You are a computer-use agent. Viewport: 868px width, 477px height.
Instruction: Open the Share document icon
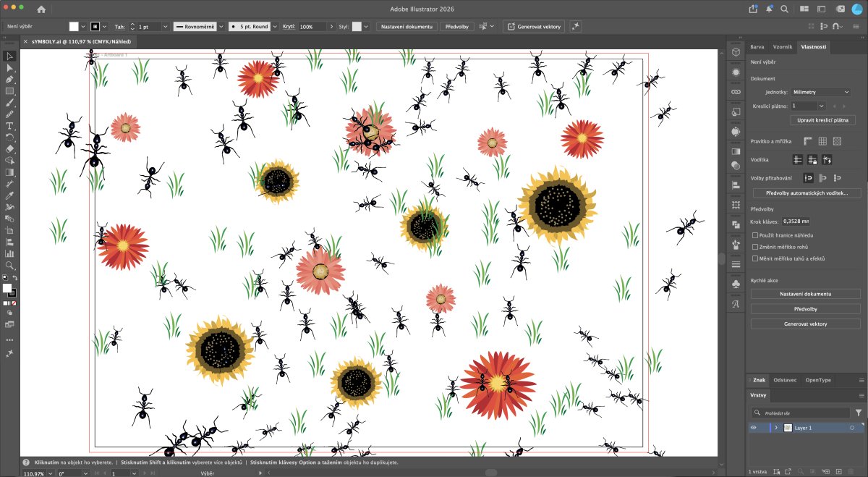[x=752, y=9]
